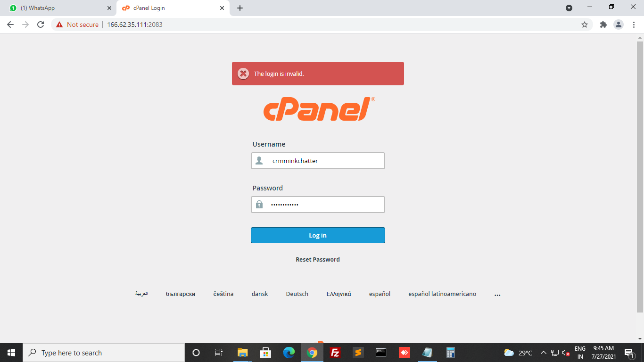The width and height of the screenshot is (644, 362).
Task: Click the Not secure warning icon
Action: (x=59, y=25)
